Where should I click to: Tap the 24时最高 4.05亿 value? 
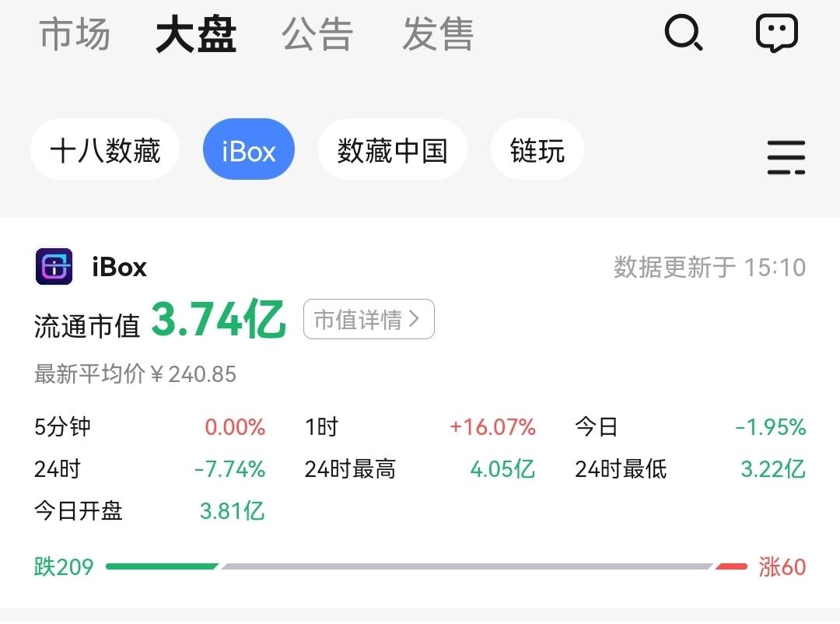pos(502,469)
